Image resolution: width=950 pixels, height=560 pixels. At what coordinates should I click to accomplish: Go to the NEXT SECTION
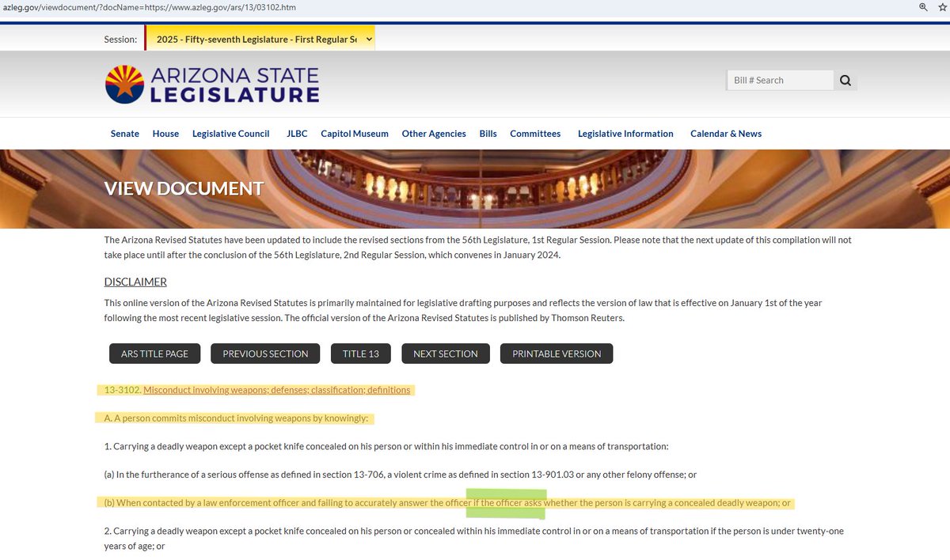(446, 354)
